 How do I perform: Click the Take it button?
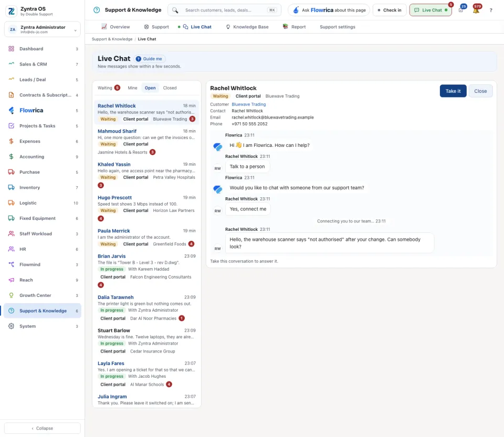click(453, 91)
